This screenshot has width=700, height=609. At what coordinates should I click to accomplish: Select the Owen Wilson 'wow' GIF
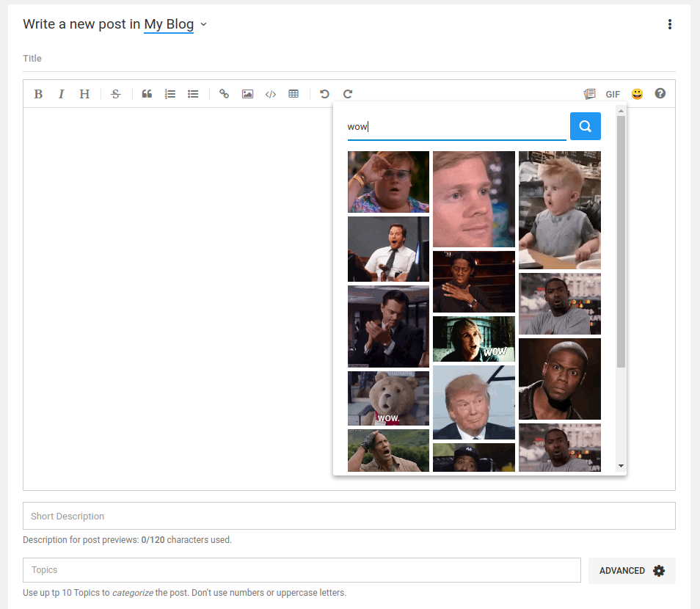[474, 339]
